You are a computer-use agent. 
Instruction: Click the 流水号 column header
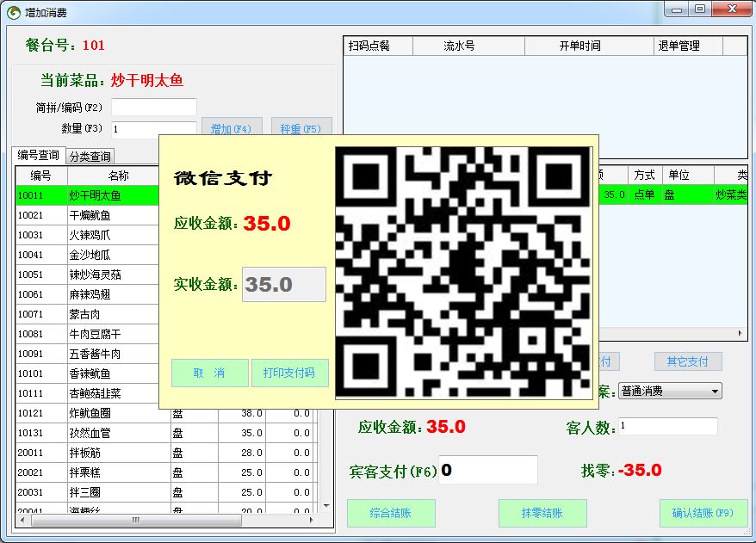click(x=468, y=46)
